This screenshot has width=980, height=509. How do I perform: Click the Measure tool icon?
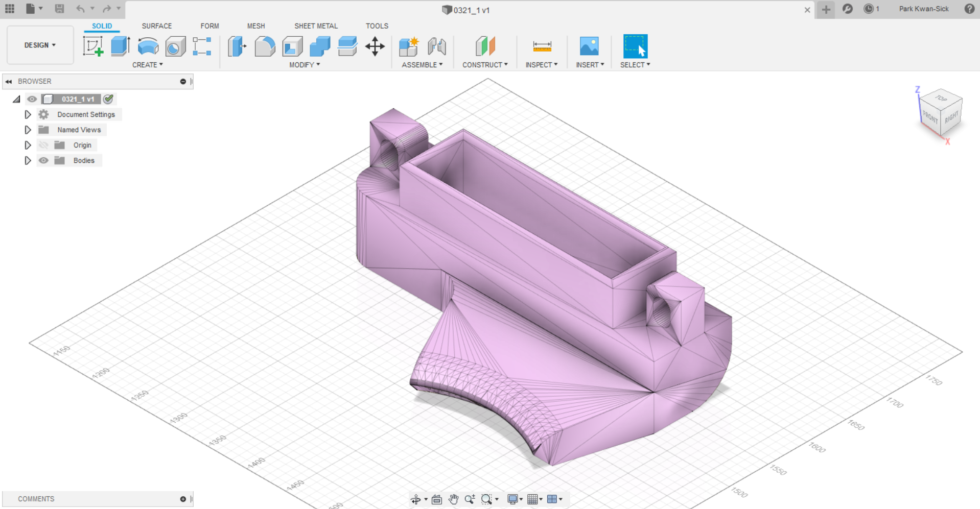pos(542,46)
